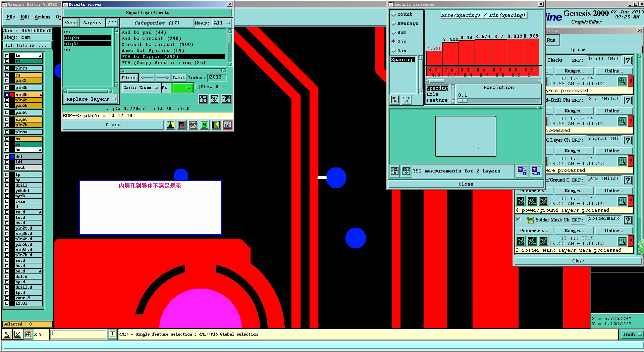
Task: Click the Index input field showing 2032
Action: click(217, 78)
